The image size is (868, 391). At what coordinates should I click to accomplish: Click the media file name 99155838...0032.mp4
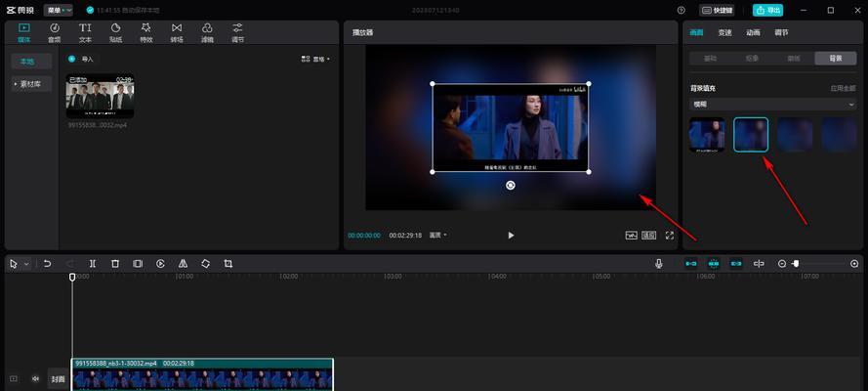tap(98, 125)
